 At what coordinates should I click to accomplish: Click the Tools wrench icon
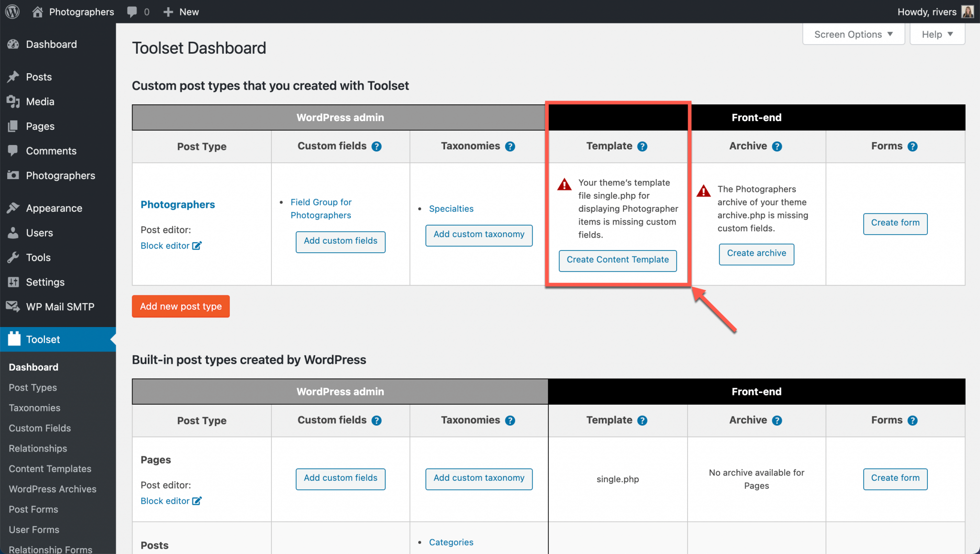pyautogui.click(x=13, y=257)
